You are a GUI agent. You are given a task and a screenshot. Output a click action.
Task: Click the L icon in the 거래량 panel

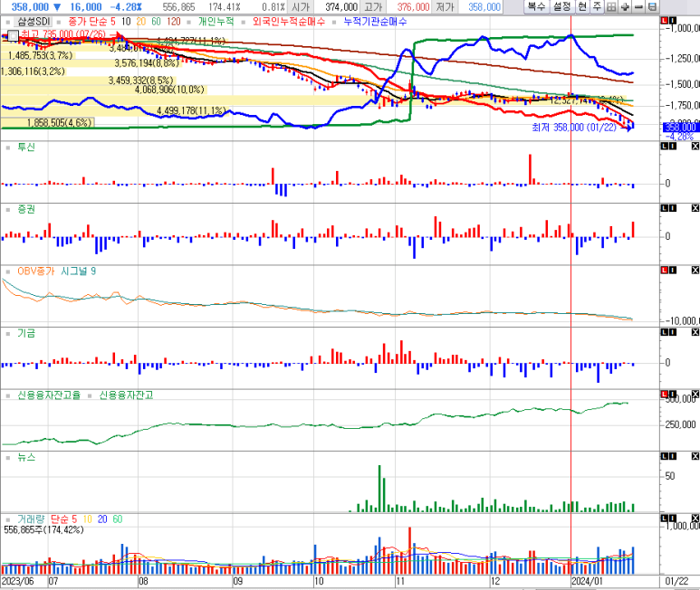[x=665, y=519]
